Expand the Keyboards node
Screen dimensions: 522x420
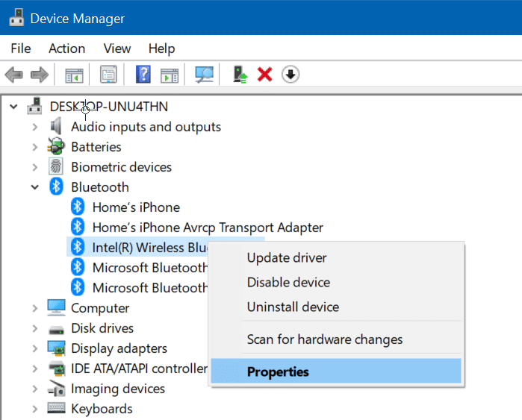[x=35, y=409]
